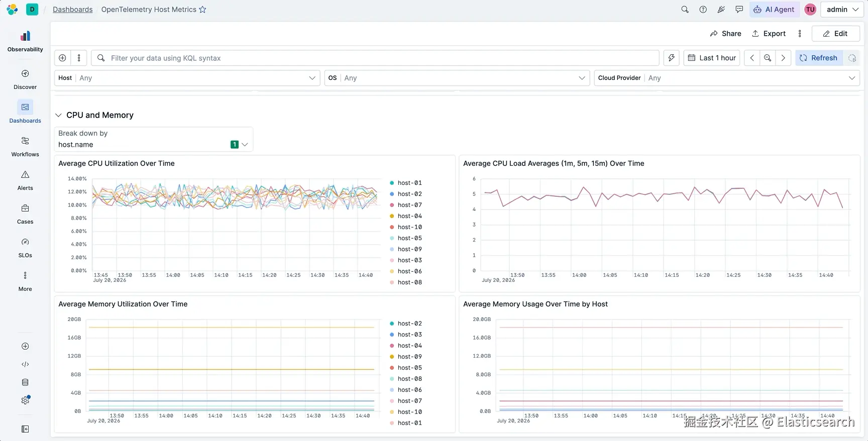Click the search magnifier in the header
Image resolution: width=868 pixels, height=441 pixels.
pyautogui.click(x=685, y=10)
